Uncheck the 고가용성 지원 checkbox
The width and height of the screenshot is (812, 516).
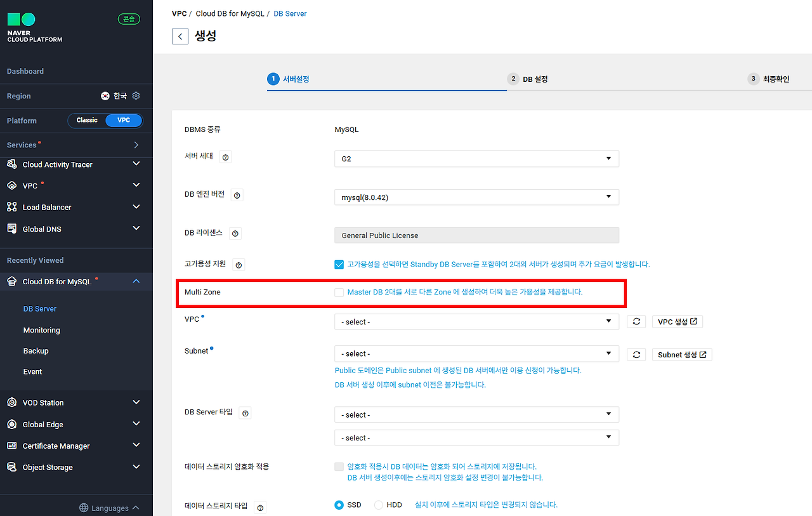click(x=339, y=265)
